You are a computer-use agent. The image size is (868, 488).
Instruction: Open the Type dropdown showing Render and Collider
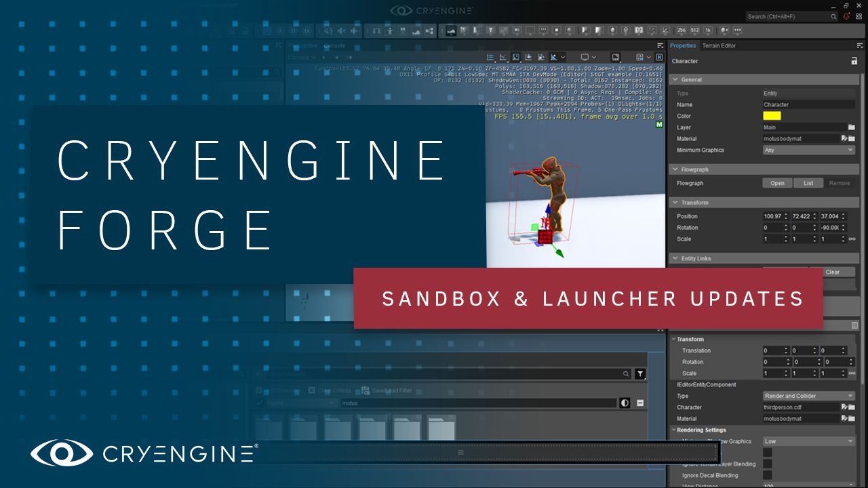coord(809,396)
